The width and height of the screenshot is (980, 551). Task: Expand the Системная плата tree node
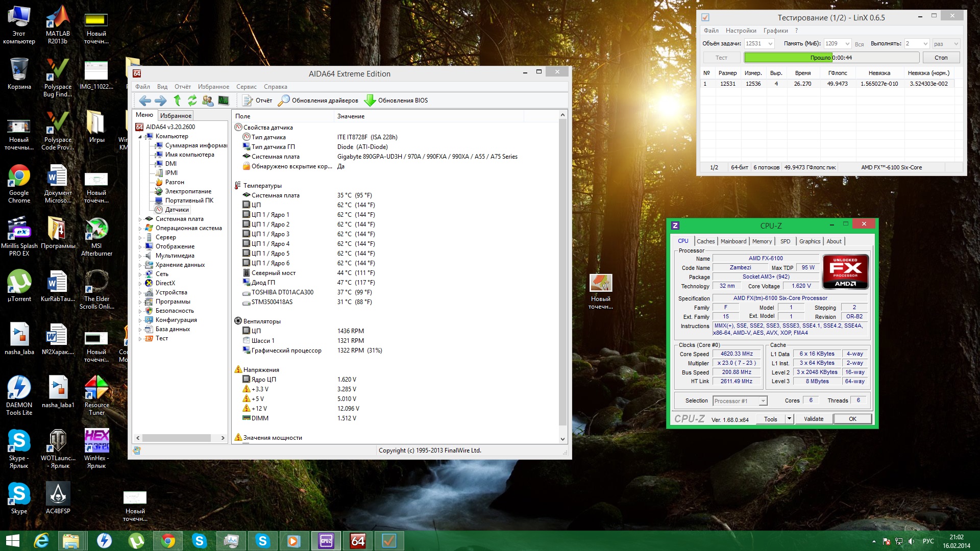point(140,219)
